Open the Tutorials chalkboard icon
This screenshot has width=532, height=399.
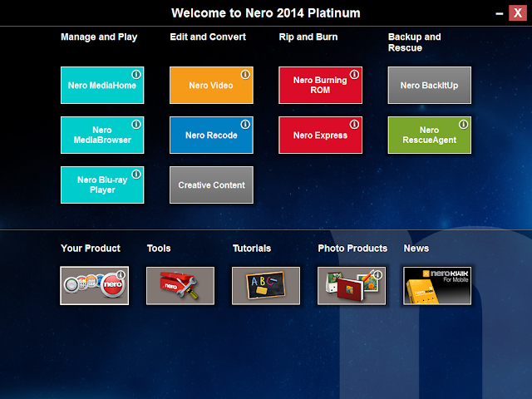tap(266, 286)
